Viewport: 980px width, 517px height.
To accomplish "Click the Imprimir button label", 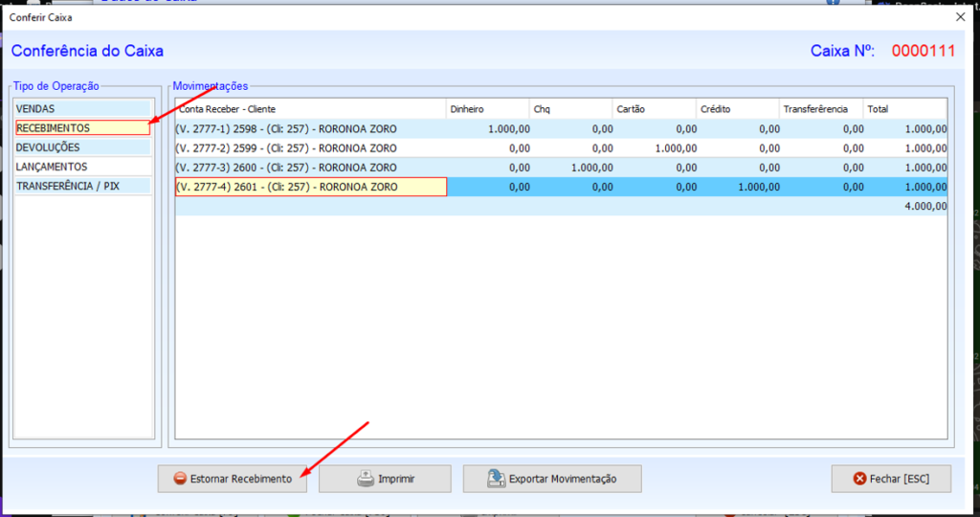I will pos(396,479).
